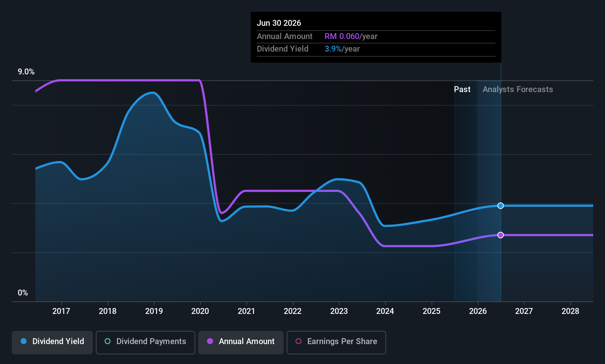Click the 3.9%/year tooltip value
Image resolution: width=605 pixels, height=364 pixels.
pos(342,49)
